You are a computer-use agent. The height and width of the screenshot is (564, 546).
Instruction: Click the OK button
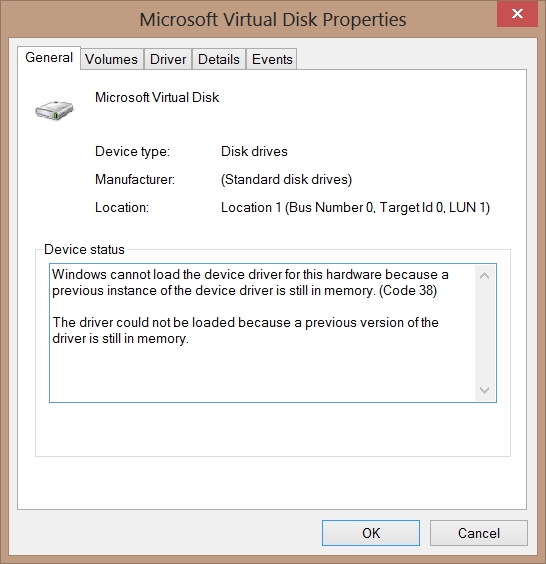coord(371,533)
